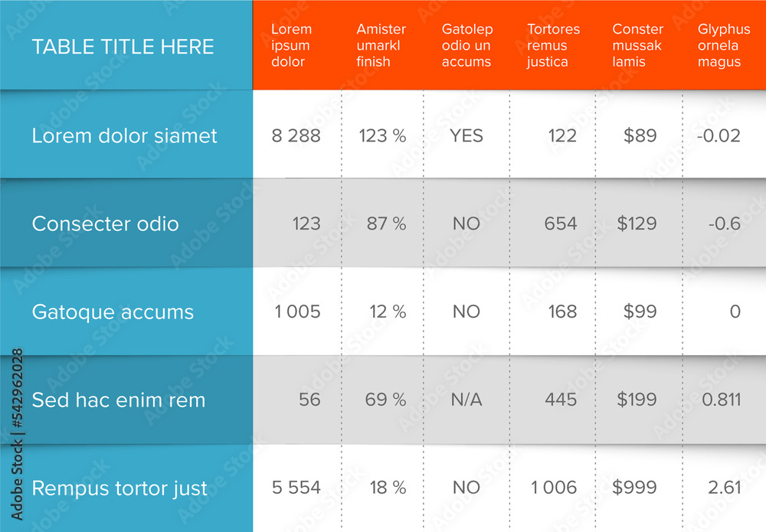The height and width of the screenshot is (532, 766).
Task: Click the Gatoque accums row label
Action: (x=113, y=312)
